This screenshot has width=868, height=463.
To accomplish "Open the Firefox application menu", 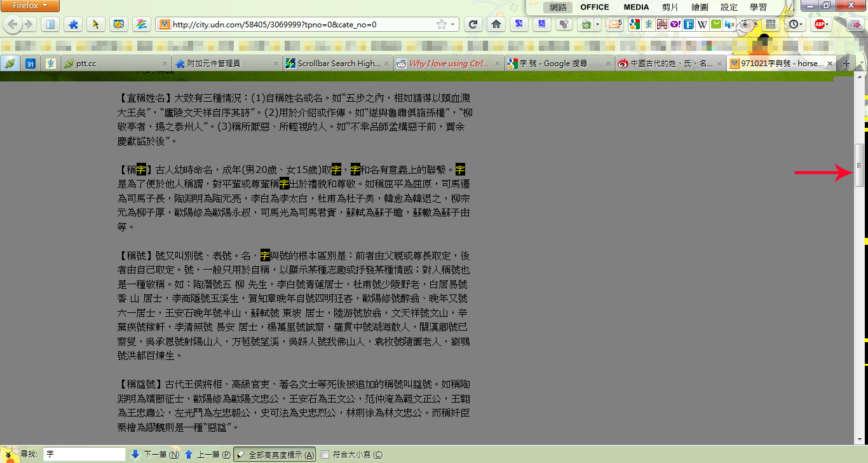I will pos(30,6).
